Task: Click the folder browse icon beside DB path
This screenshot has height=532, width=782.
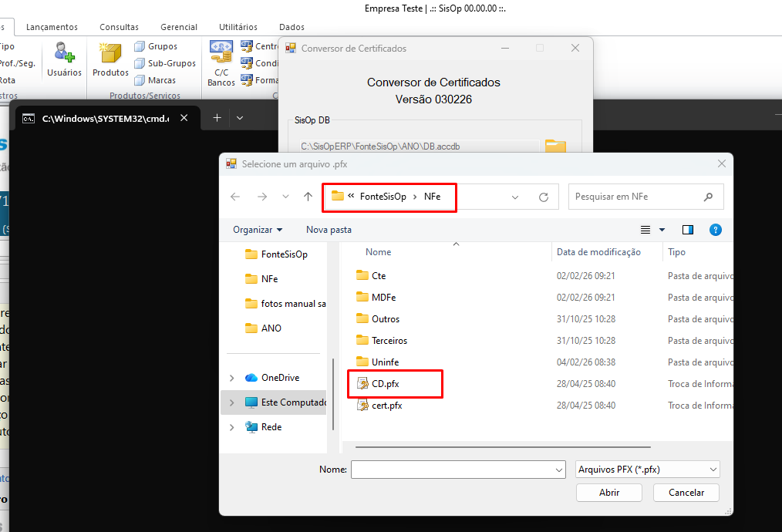Action: pyautogui.click(x=555, y=146)
